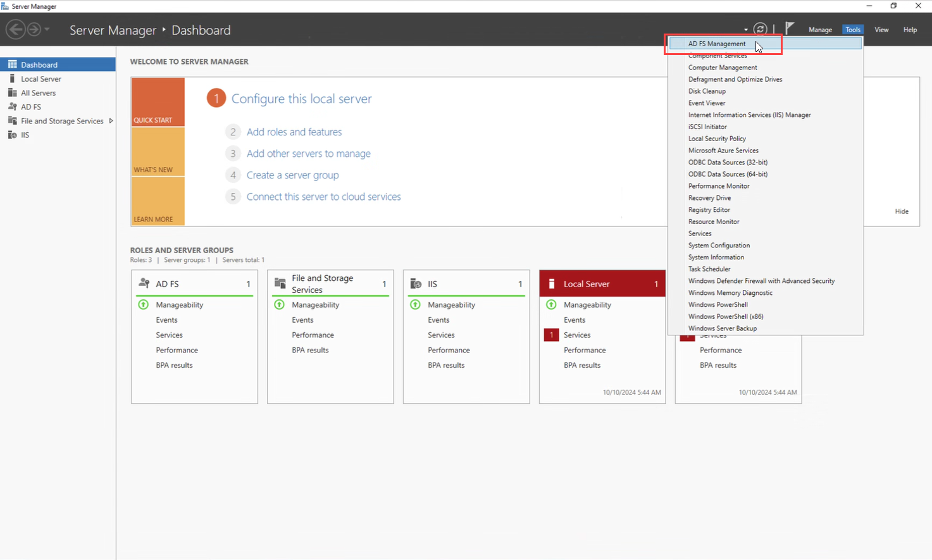The height and width of the screenshot is (560, 932).
Task: Open System Information
Action: [x=766, y=258]
